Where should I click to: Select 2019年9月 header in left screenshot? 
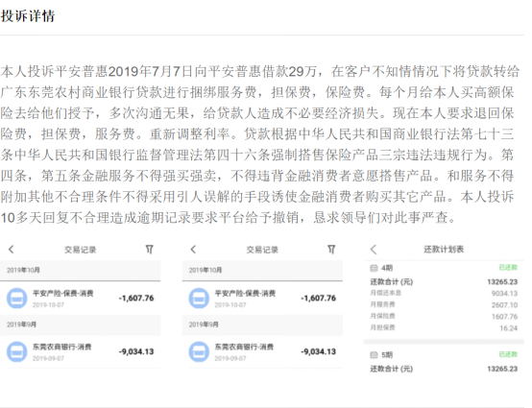coord(80,324)
